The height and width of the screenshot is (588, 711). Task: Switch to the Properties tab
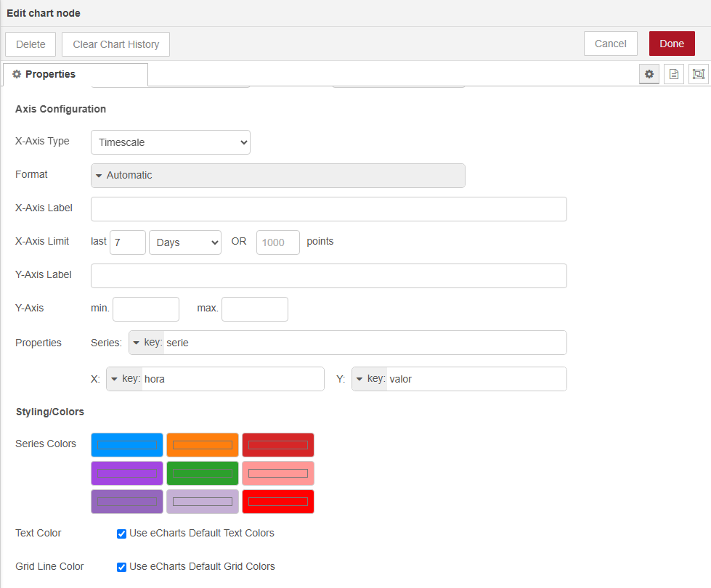[76, 74]
